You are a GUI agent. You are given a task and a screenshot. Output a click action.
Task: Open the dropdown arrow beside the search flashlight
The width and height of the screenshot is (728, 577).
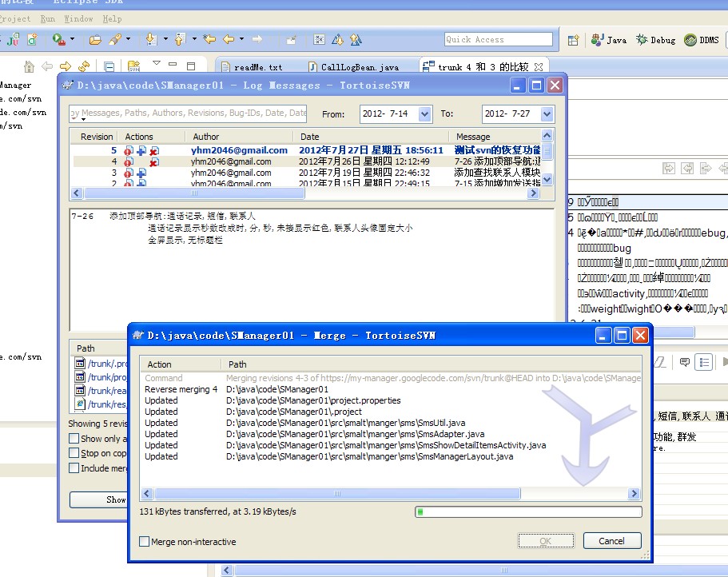click(128, 39)
